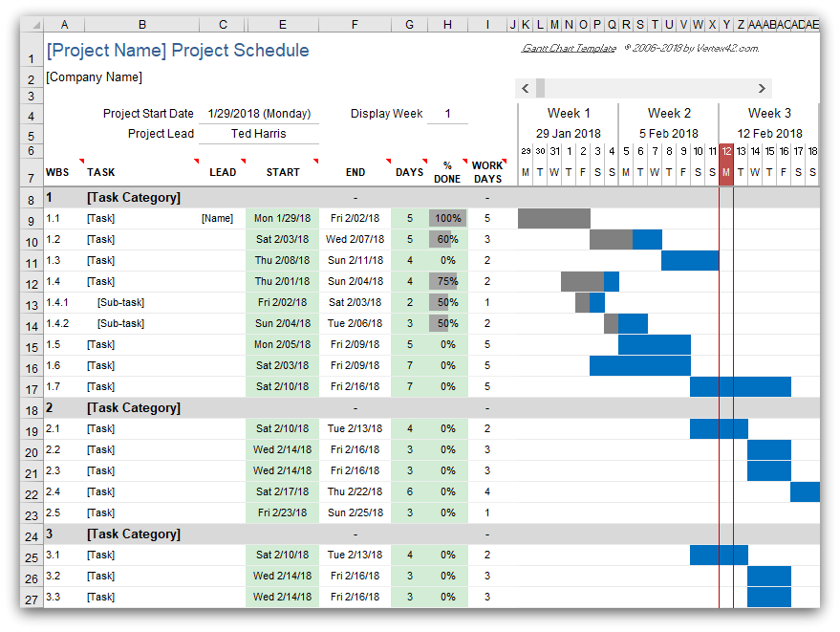Click the gray Gantt bar for task 1.1

coord(554,218)
